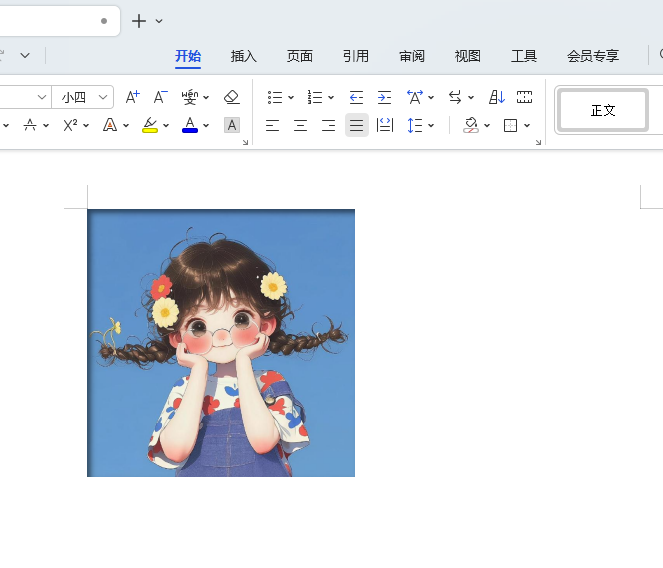Toggle character shading A icon
663x568 pixels.
(232, 125)
